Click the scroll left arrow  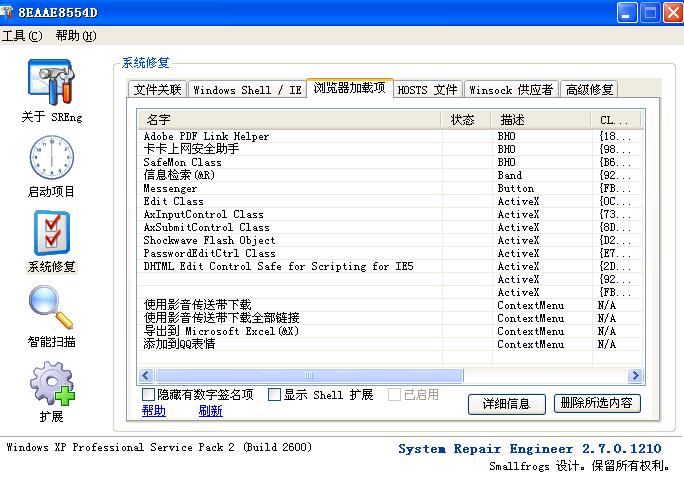coord(146,375)
